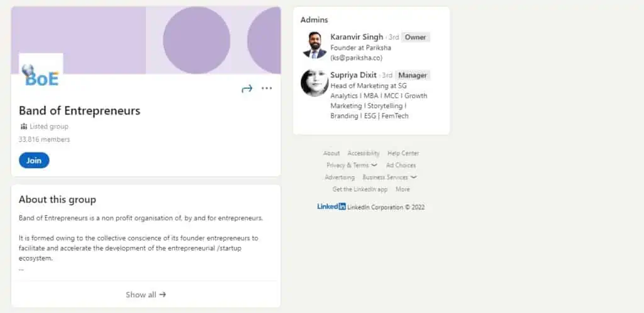Open the footer More menu

(x=402, y=189)
